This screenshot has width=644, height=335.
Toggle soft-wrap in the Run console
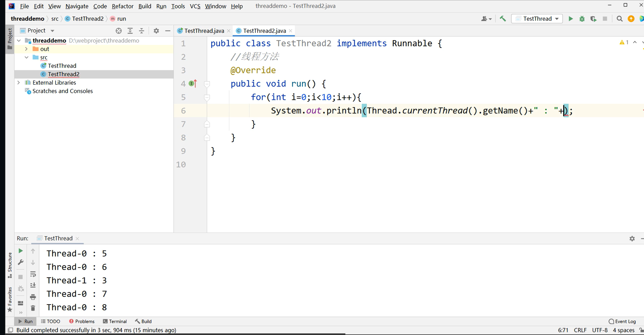pos(33,274)
